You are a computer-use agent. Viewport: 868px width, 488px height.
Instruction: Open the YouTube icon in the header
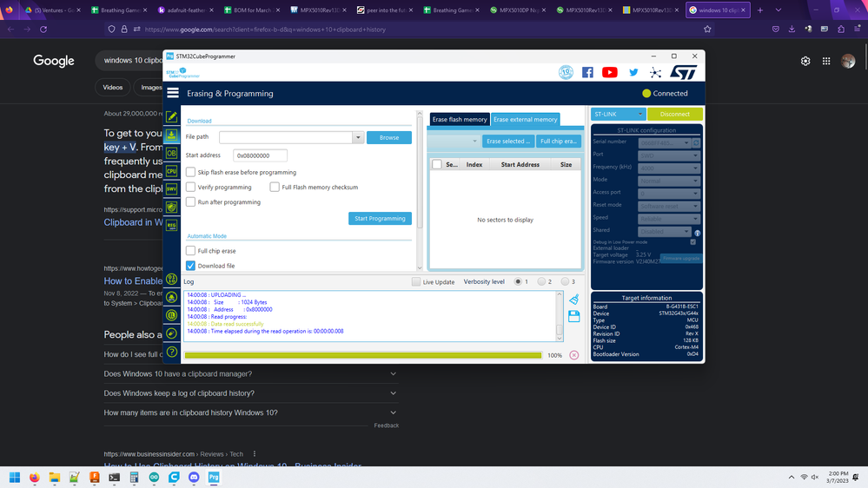tap(609, 72)
